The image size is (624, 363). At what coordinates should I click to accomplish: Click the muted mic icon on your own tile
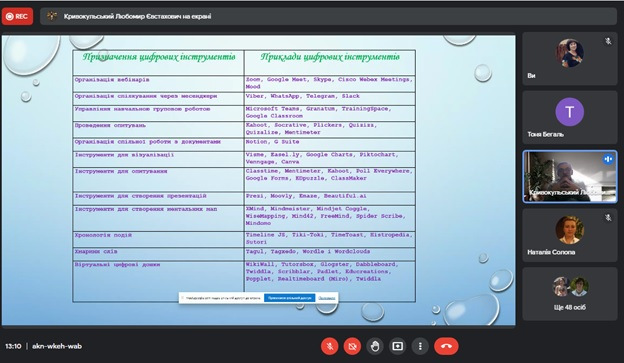[x=608, y=41]
